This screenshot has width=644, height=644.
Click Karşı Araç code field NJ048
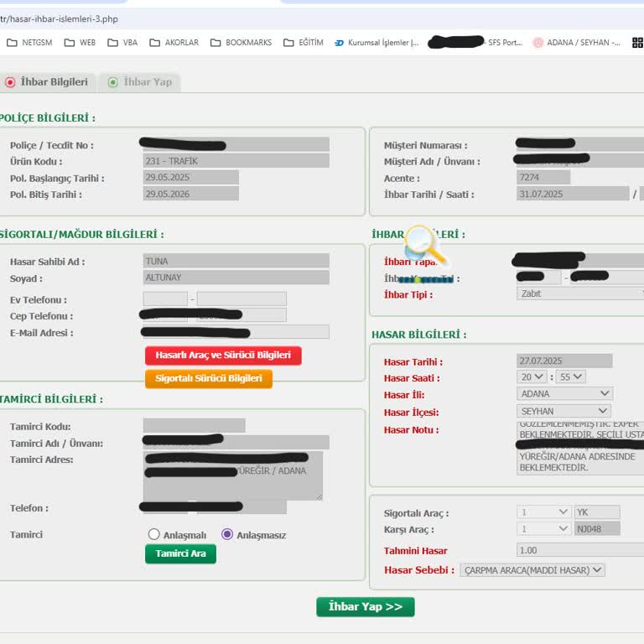click(x=597, y=528)
